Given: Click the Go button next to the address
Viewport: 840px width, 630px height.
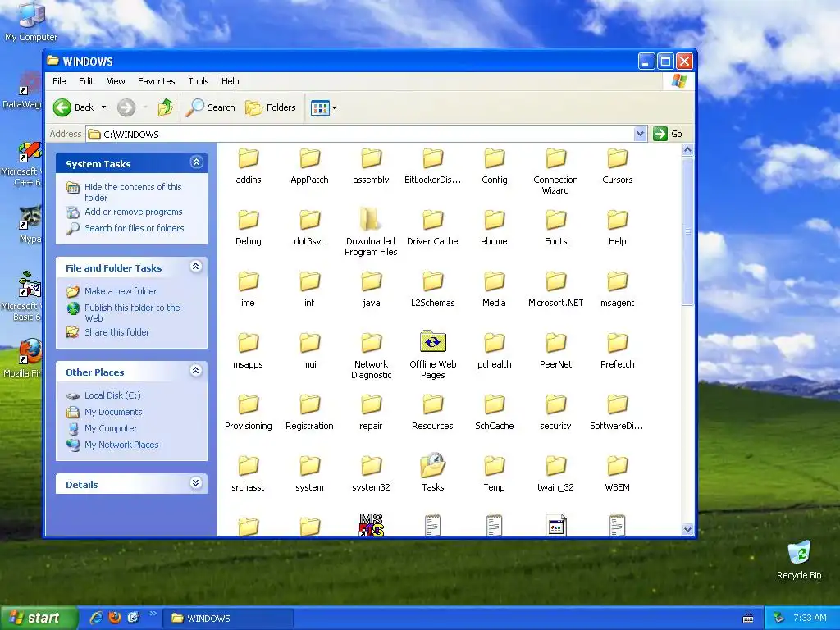Looking at the screenshot, I should pyautogui.click(x=668, y=134).
